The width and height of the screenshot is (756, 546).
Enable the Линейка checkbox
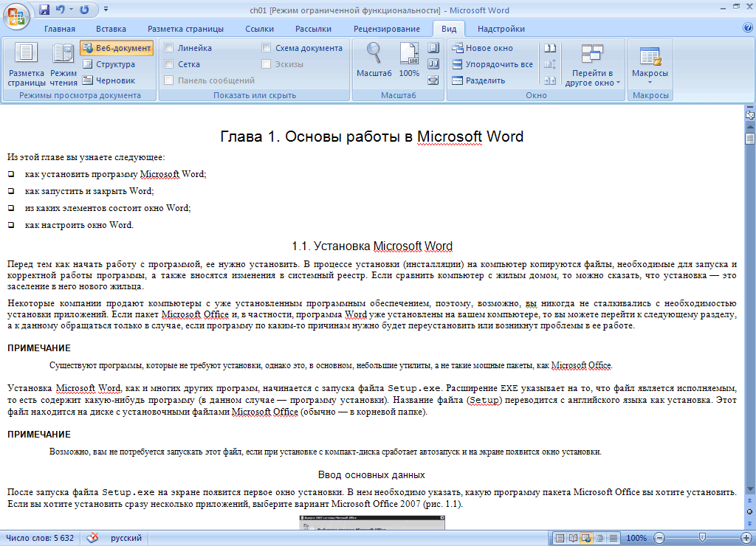tap(169, 48)
